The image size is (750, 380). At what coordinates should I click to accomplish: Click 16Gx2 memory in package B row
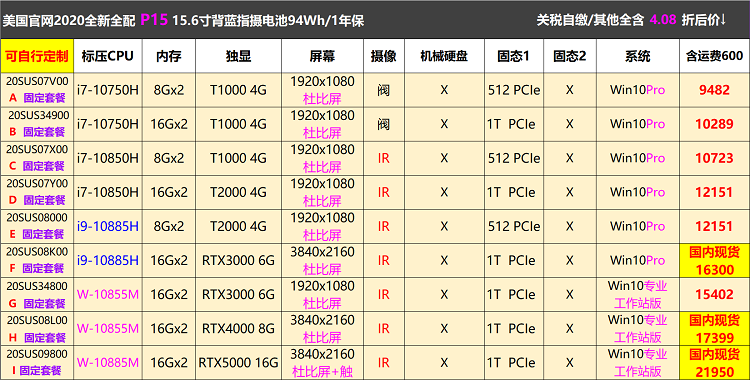point(169,124)
